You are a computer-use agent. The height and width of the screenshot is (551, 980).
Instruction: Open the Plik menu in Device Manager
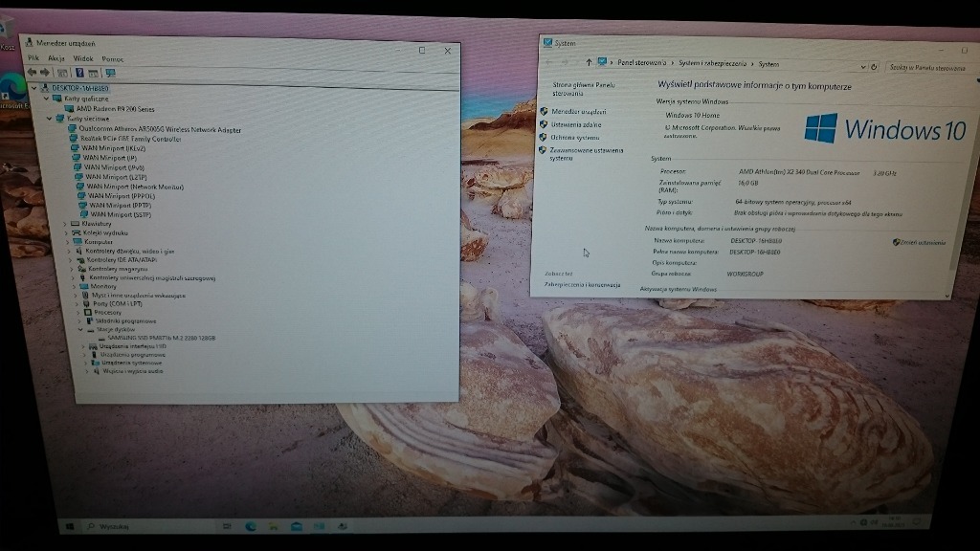pos(33,58)
